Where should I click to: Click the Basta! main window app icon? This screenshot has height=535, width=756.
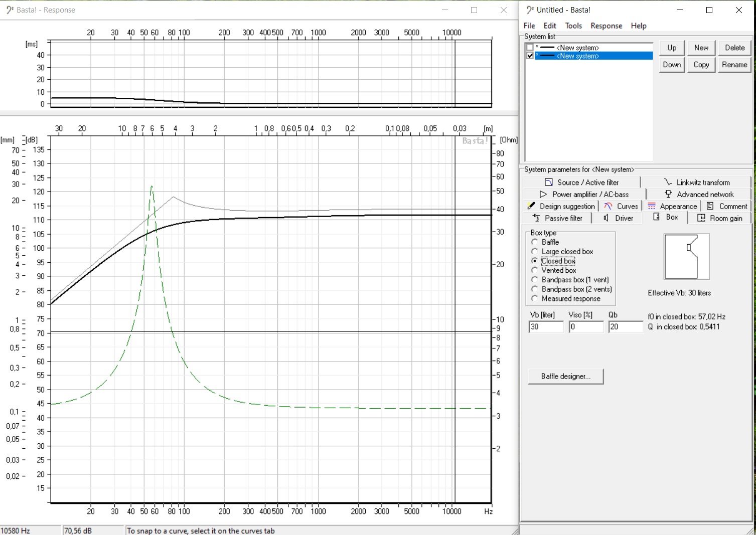click(530, 10)
